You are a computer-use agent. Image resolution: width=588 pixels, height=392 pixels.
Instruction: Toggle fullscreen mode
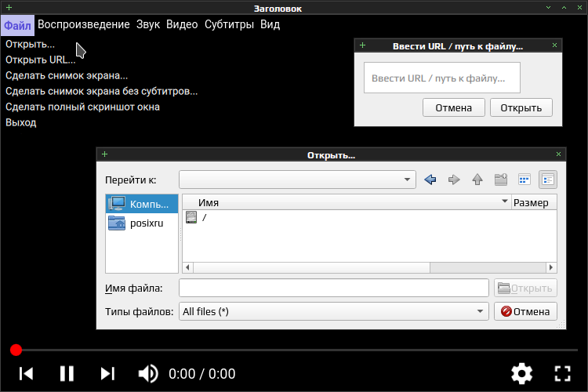pyautogui.click(x=562, y=374)
